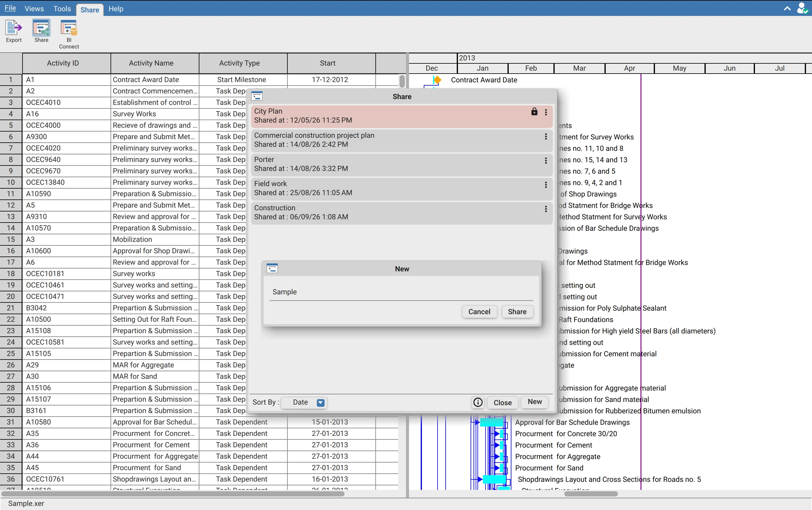Click the Contract Award Date milestone diamond
The width and height of the screenshot is (812, 510).
pos(437,80)
